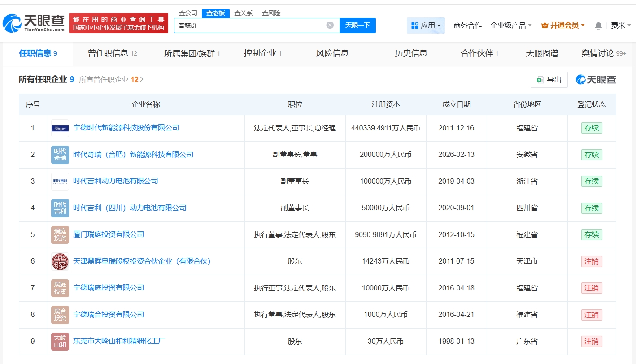This screenshot has width=636, height=364.
Task: Select the 任职信息 tab
Action: (38, 54)
